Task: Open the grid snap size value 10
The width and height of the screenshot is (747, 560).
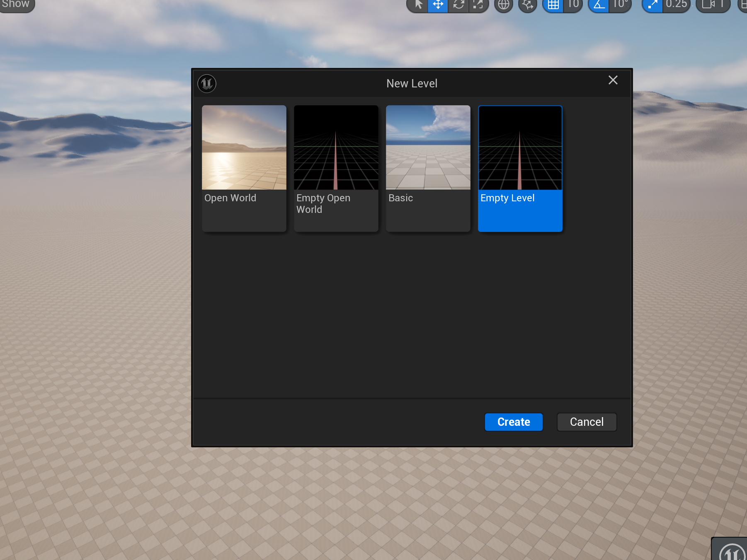Action: 574,5
